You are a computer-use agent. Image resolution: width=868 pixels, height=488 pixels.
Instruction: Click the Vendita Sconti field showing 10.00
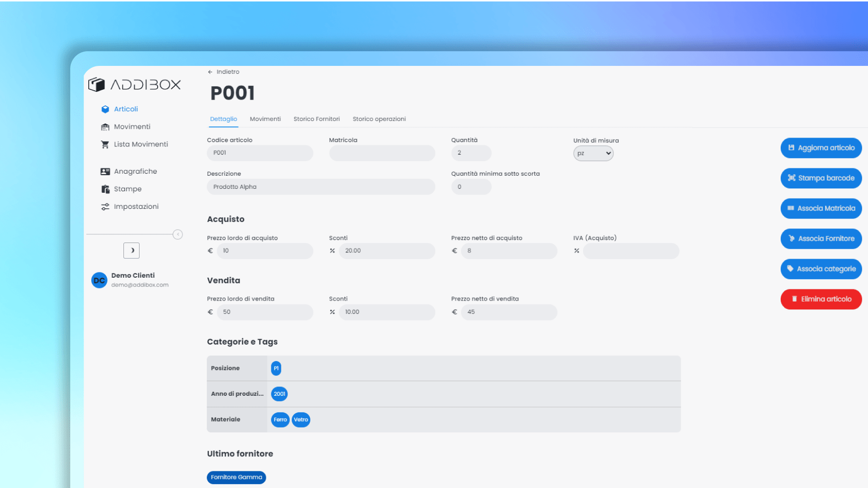point(387,312)
